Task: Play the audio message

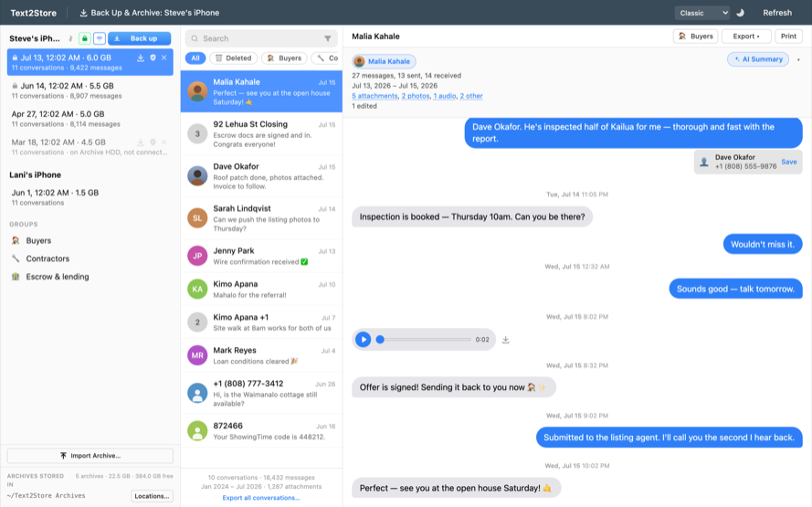Action: coord(363,340)
